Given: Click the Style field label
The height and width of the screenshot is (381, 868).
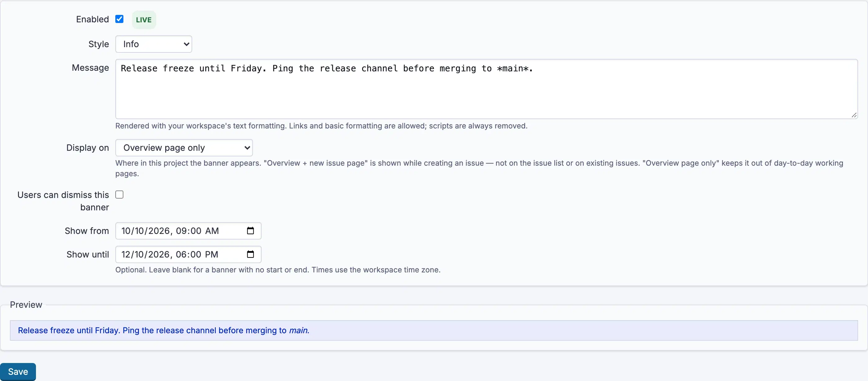Looking at the screenshot, I should coord(98,44).
